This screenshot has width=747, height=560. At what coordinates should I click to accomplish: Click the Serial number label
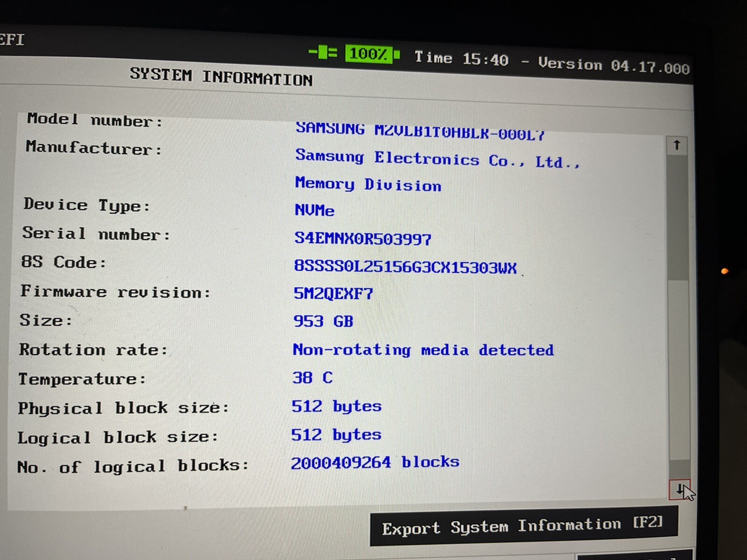pos(96,233)
